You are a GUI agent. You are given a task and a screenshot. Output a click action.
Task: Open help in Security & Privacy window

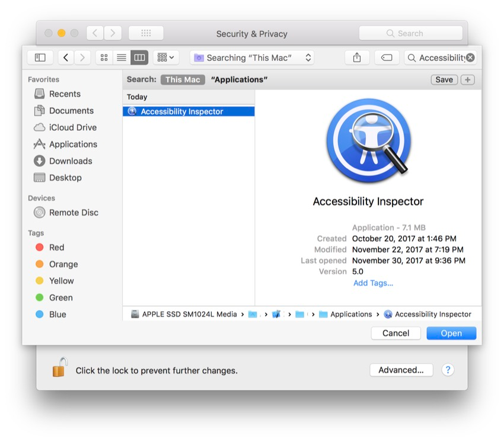(448, 370)
